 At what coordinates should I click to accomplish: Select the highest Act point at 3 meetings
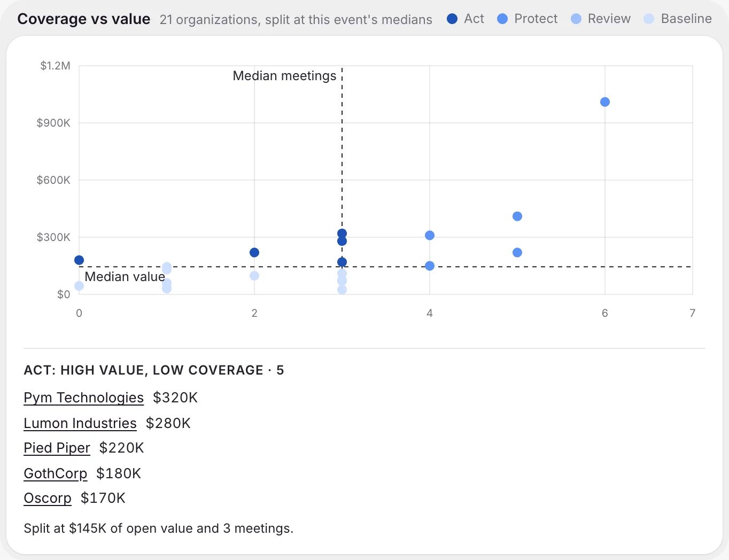coord(342,234)
